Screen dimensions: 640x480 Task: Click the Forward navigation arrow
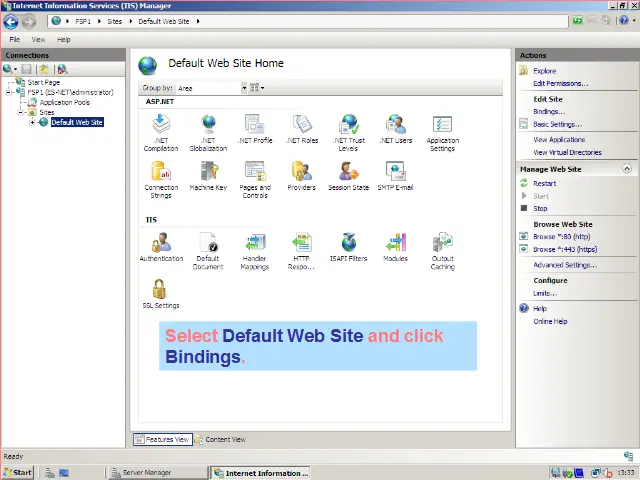click(x=29, y=22)
